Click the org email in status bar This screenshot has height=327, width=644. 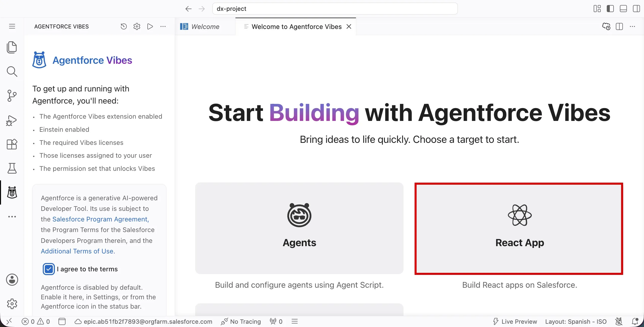(x=143, y=322)
